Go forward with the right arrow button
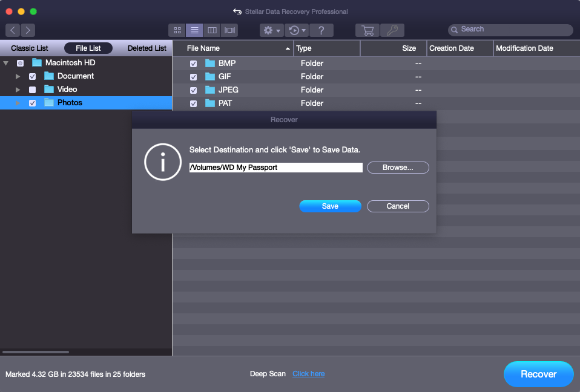The image size is (580, 392). 28,30
